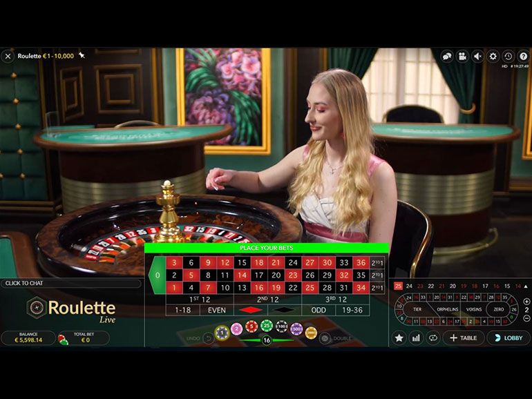The image size is (532, 399).
Task: Select the TIER racetrack bet
Action: pyautogui.click(x=417, y=309)
